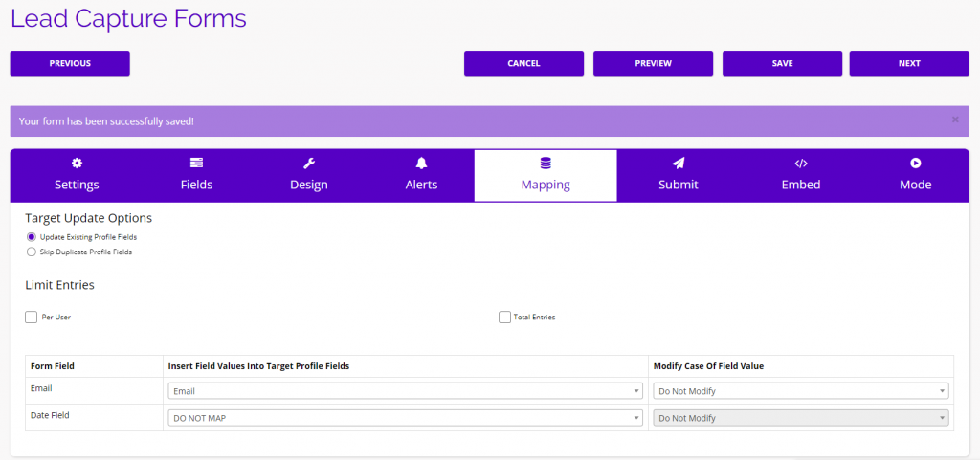Screen dimensions: 980x460
Task: Click the SAVE button
Action: click(783, 63)
